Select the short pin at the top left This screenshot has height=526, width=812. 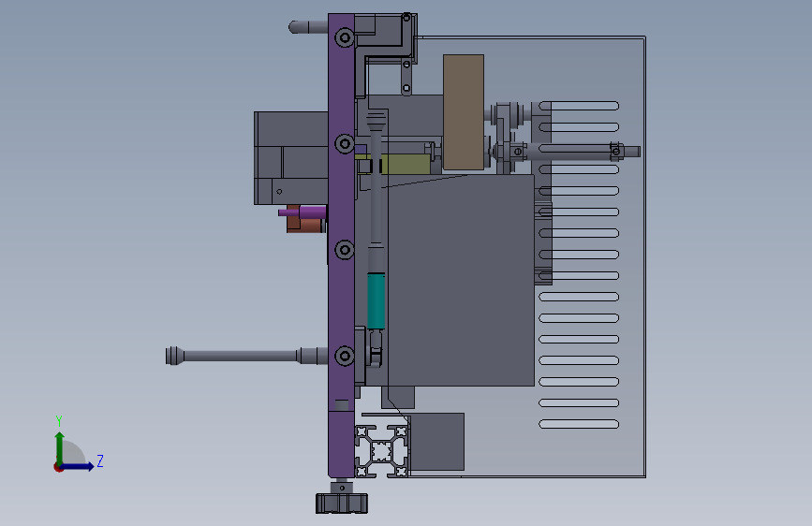coord(308,27)
